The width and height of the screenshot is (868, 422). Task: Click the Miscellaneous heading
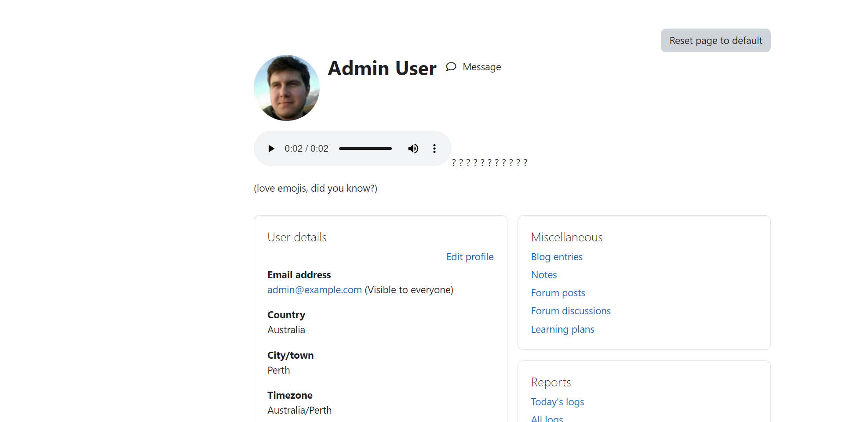point(566,237)
